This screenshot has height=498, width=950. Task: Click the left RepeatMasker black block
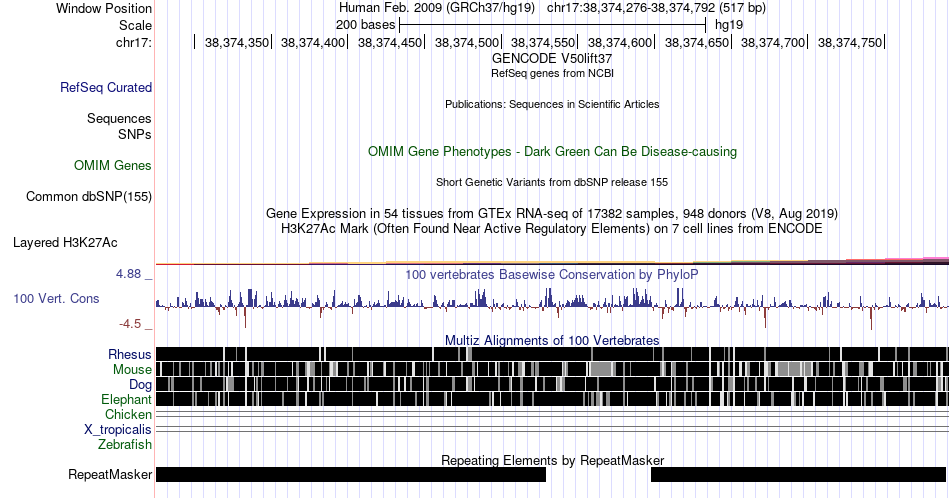[x=351, y=474]
